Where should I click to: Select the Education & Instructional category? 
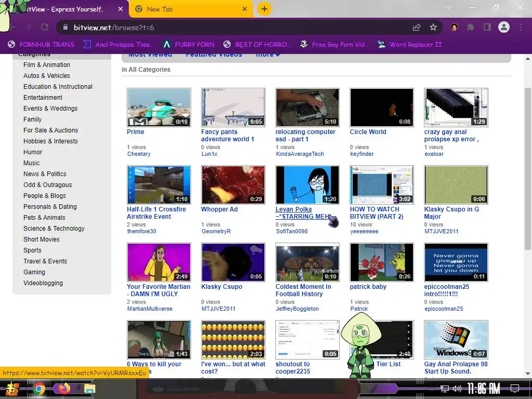58,87
